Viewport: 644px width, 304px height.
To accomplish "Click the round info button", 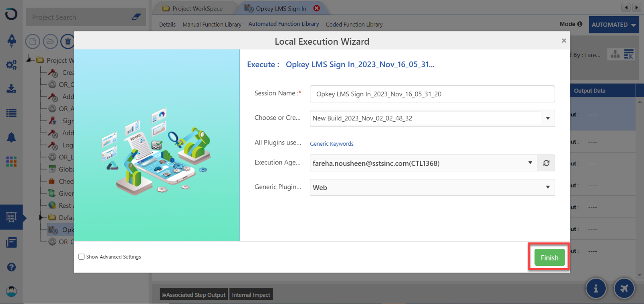I will [x=596, y=288].
